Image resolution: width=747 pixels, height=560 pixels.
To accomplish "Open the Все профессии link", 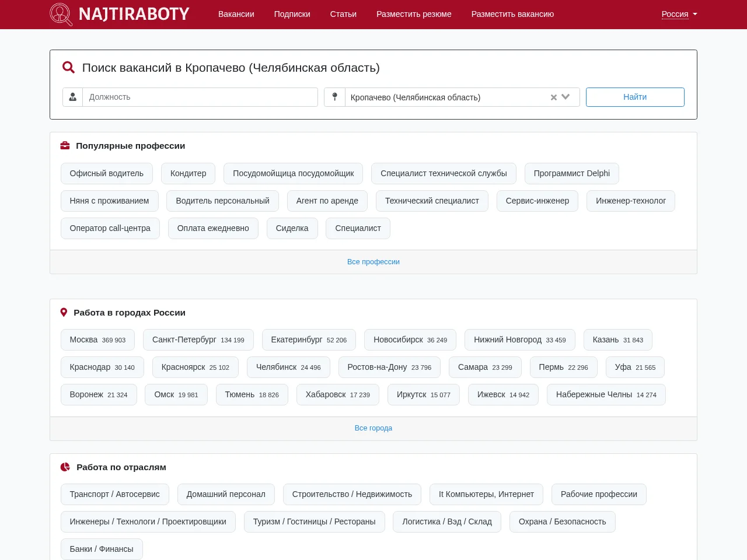I will [373, 262].
